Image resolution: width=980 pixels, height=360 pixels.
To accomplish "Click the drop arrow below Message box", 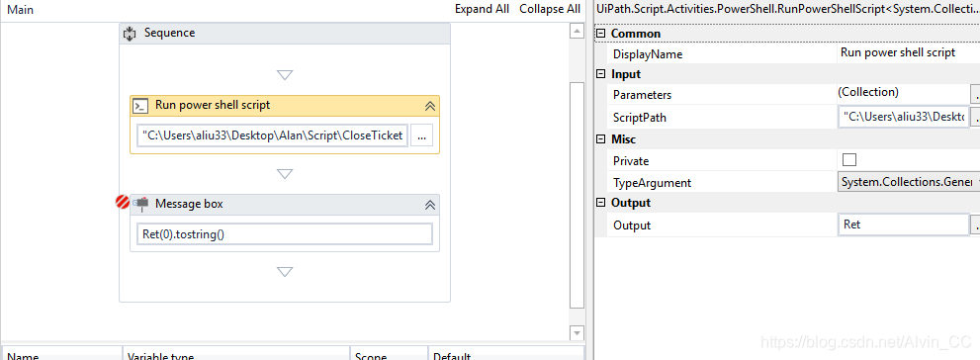I will pos(285,272).
